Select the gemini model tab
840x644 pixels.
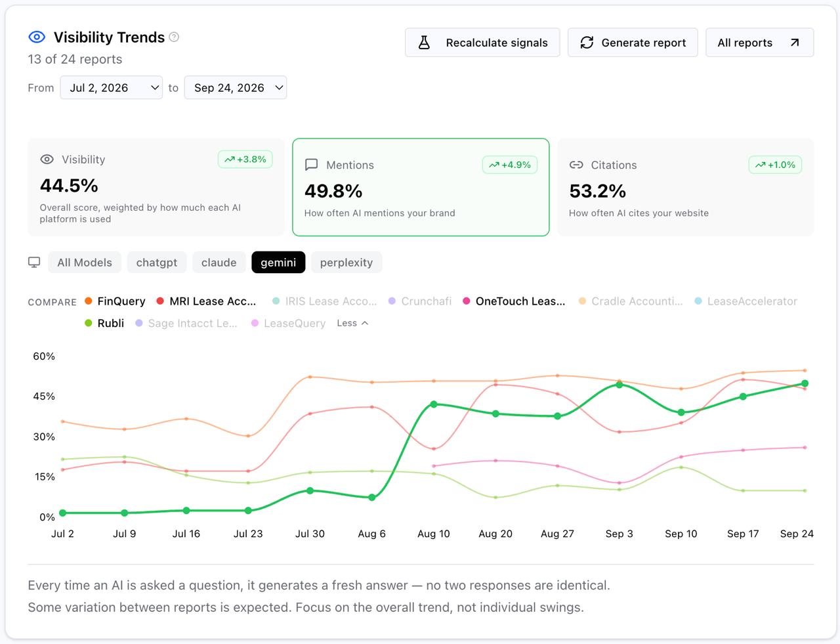[278, 263]
